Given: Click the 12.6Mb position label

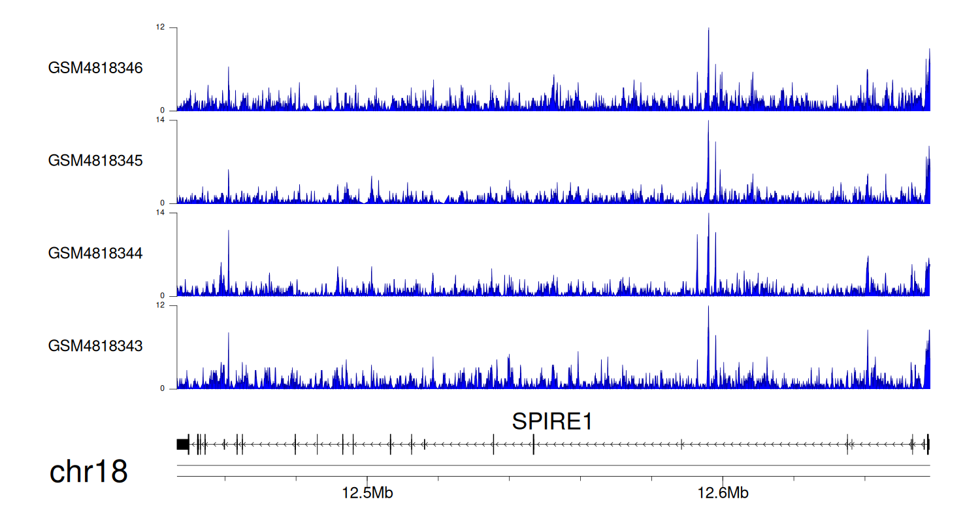Looking at the screenshot, I should click(723, 493).
